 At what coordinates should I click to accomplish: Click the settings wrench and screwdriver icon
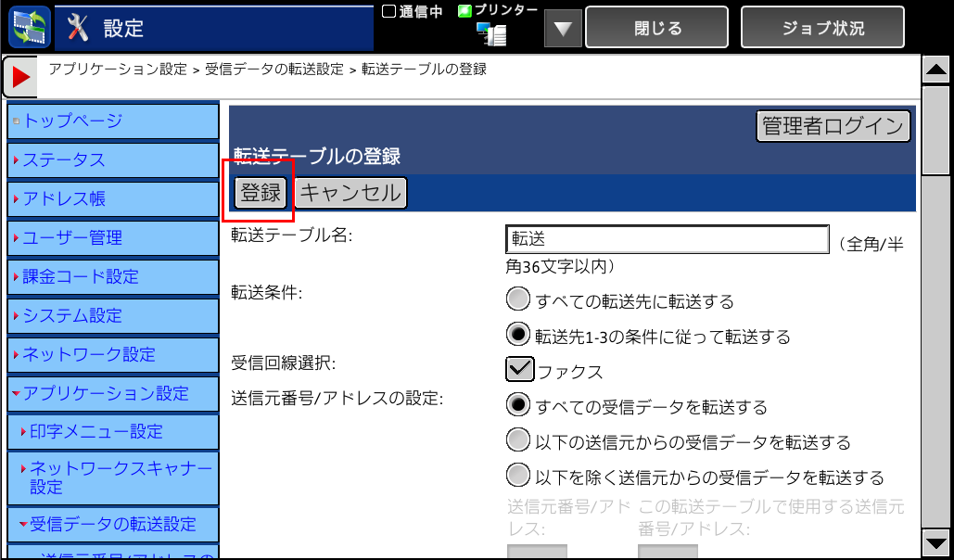click(x=80, y=28)
